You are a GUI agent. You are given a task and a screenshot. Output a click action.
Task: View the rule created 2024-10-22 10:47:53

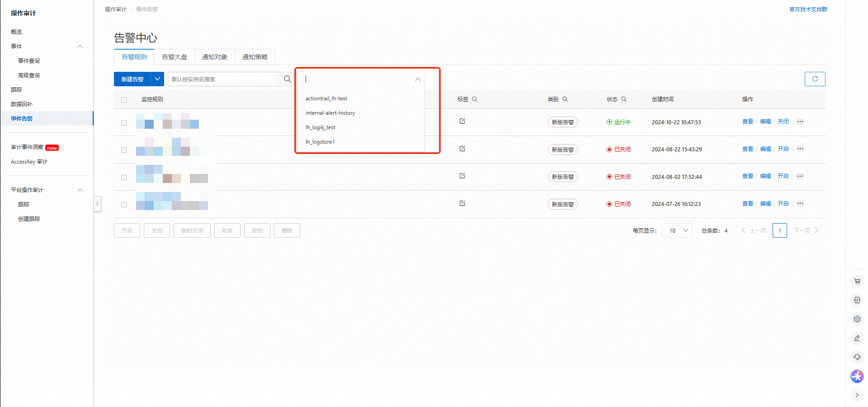[748, 122]
